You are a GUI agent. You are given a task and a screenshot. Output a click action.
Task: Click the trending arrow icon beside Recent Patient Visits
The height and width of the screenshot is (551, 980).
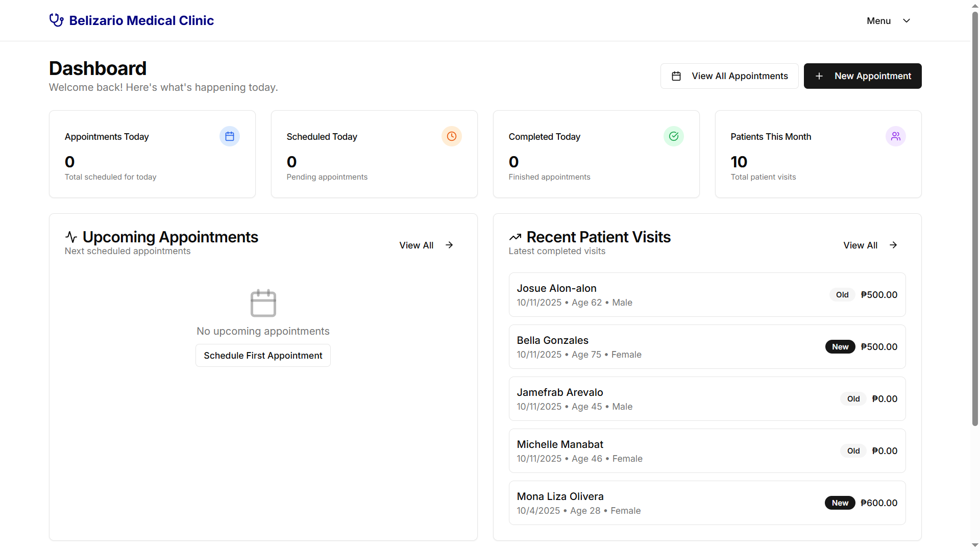coord(515,237)
